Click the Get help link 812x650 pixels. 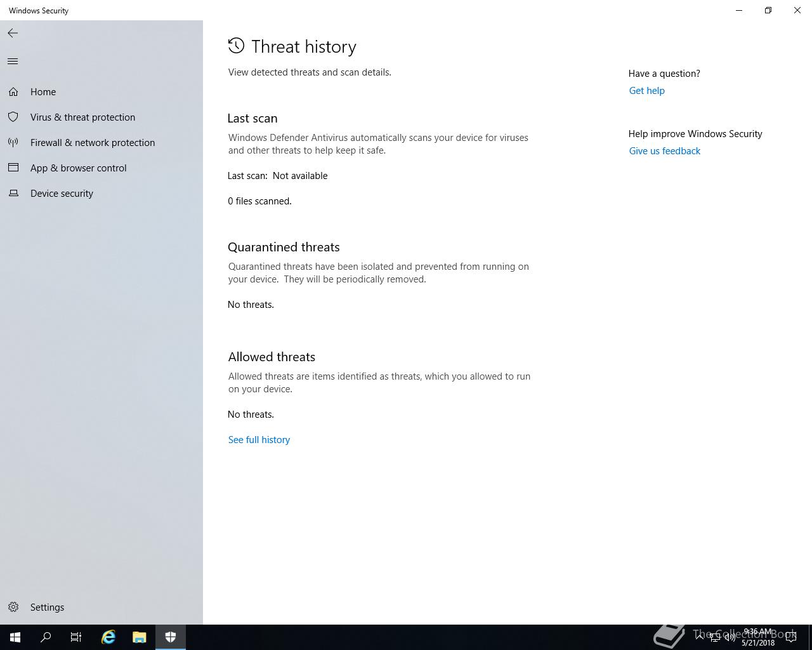pos(646,91)
